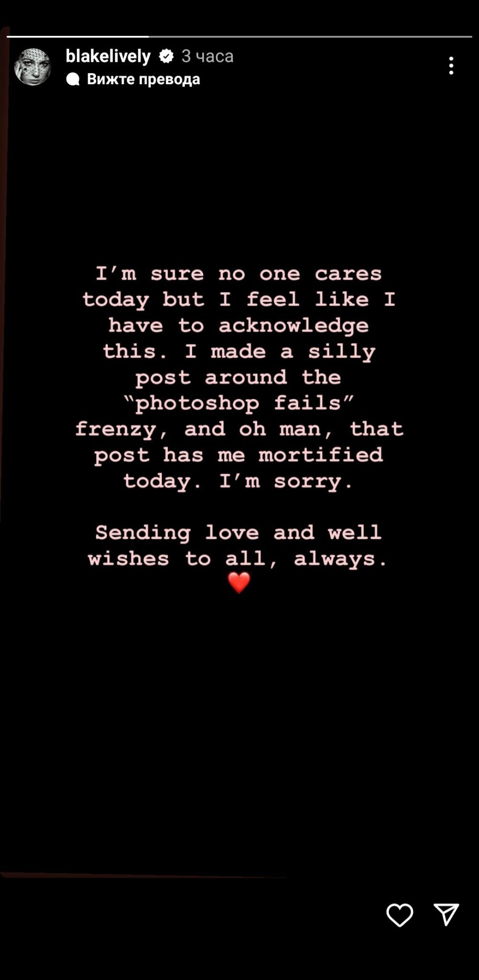
Task: Open the blakelively username profile link
Action: tap(108, 56)
